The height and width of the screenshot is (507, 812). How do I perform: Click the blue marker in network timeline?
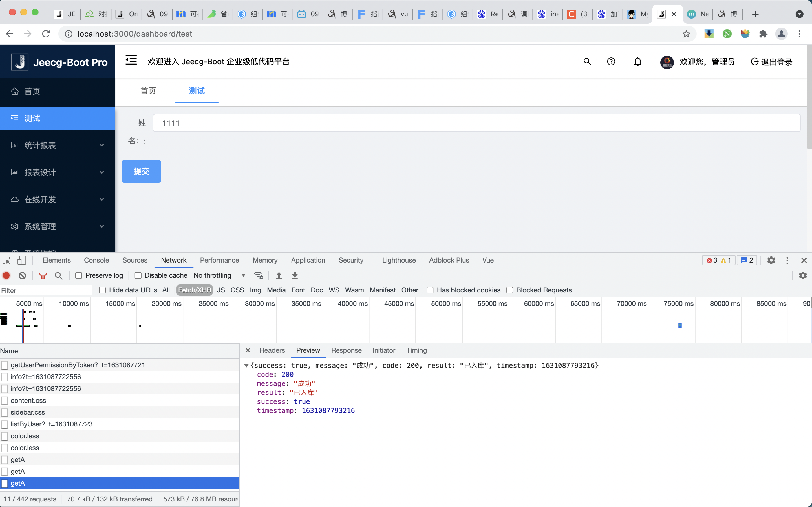(x=680, y=325)
